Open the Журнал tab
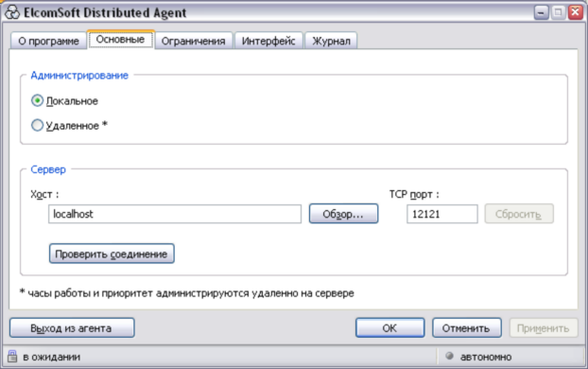This screenshot has height=369, width=588. click(331, 41)
